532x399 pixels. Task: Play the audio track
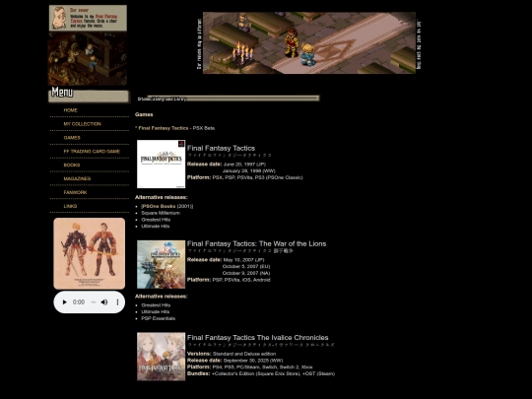pyautogui.click(x=64, y=302)
